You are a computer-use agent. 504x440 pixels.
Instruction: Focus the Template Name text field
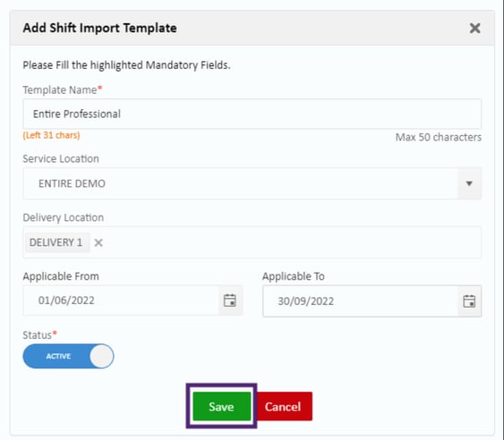pyautogui.click(x=252, y=114)
